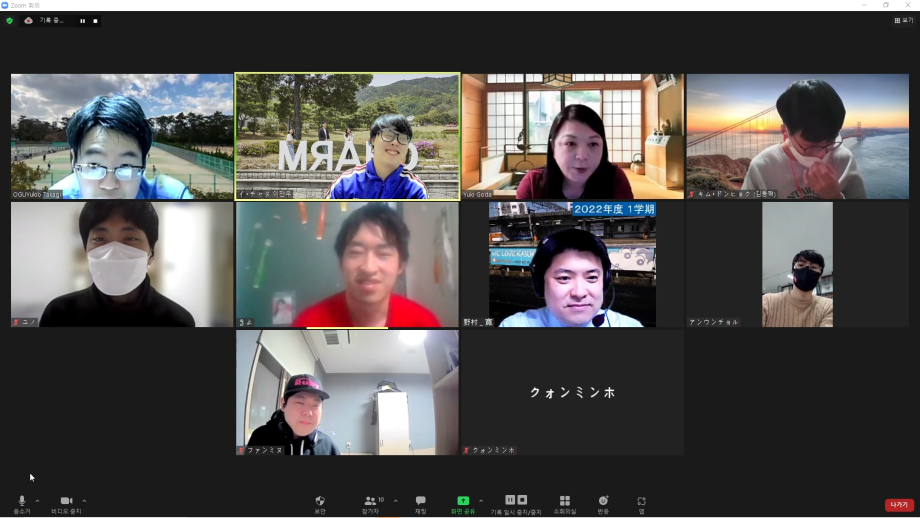Open the Participants panel

click(373, 502)
